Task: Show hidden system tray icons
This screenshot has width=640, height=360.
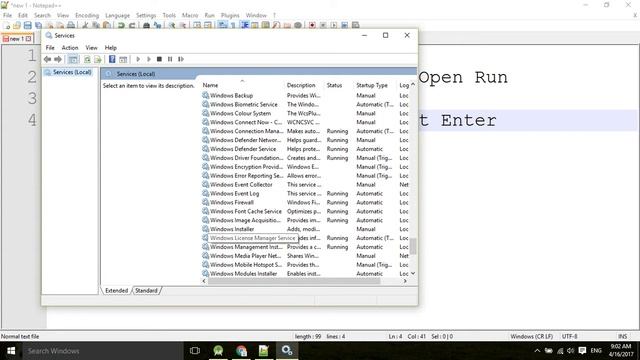Action: [537, 351]
